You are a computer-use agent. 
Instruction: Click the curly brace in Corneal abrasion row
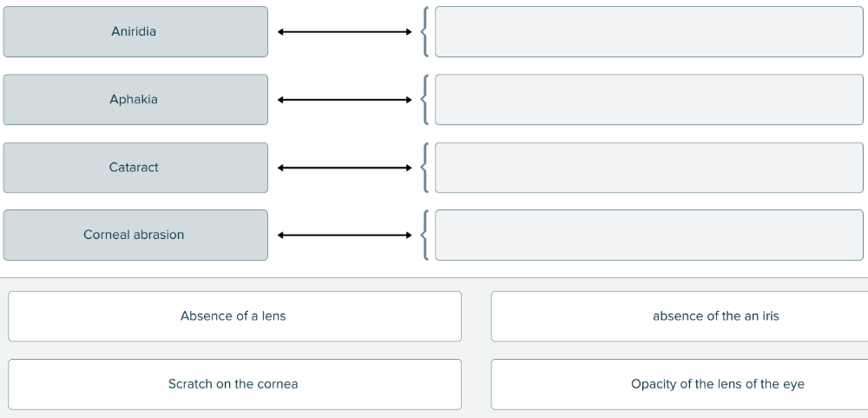pos(424,235)
